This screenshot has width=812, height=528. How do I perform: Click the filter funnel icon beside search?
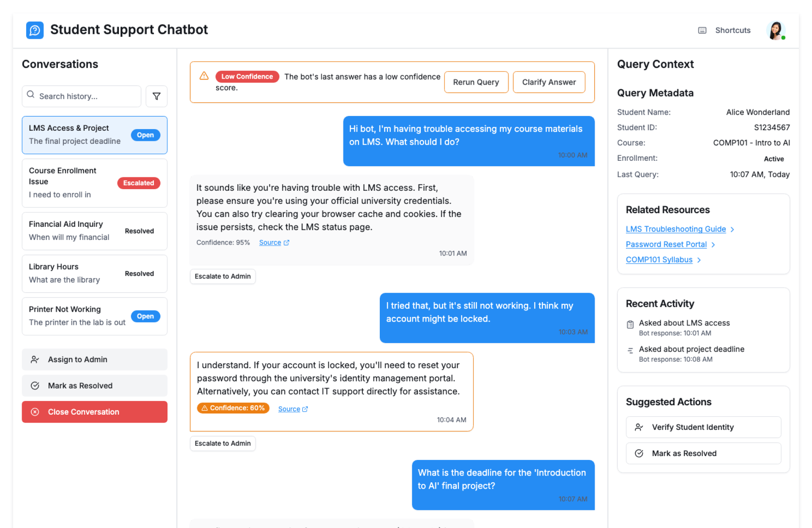tap(156, 96)
